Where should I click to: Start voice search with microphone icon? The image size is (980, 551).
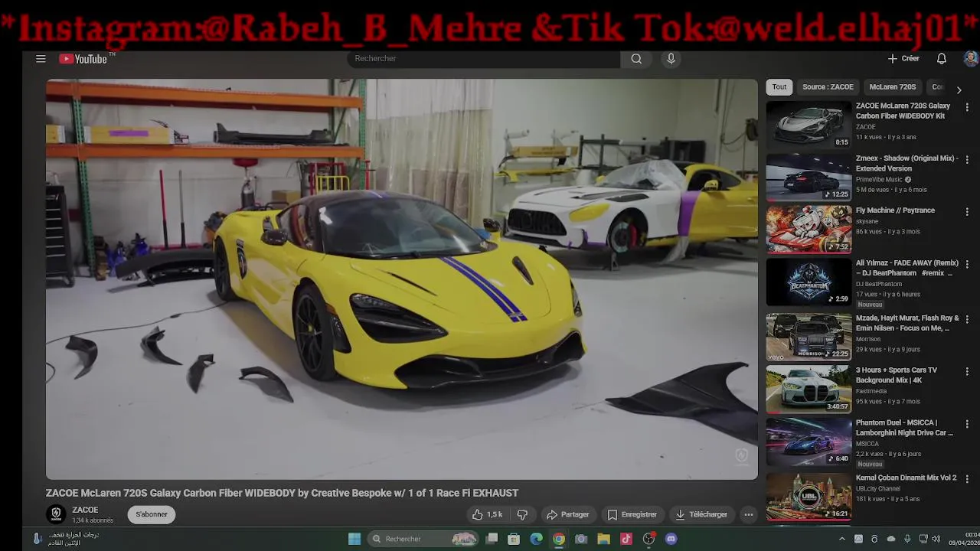point(671,59)
